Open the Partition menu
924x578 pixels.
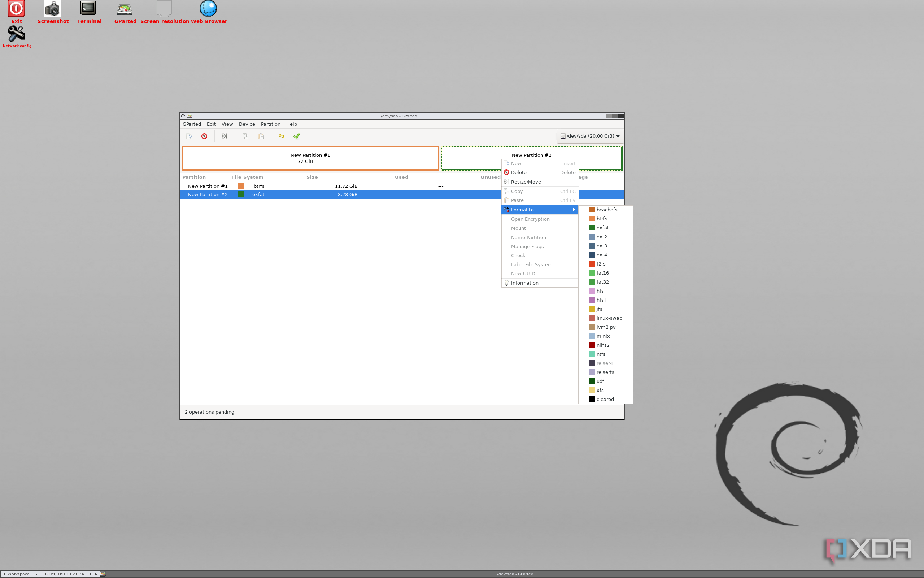[x=271, y=124]
